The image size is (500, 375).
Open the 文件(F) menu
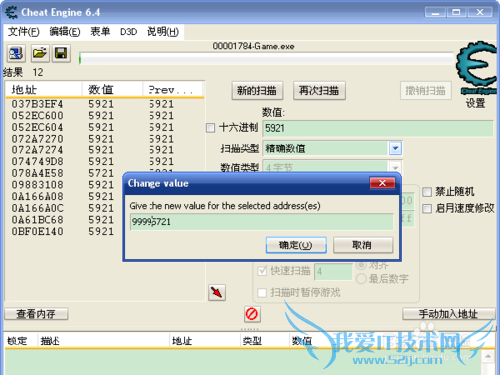[24, 32]
